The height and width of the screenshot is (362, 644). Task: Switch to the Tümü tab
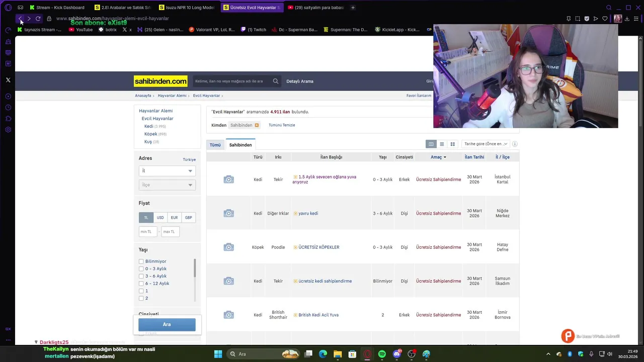[215, 145]
